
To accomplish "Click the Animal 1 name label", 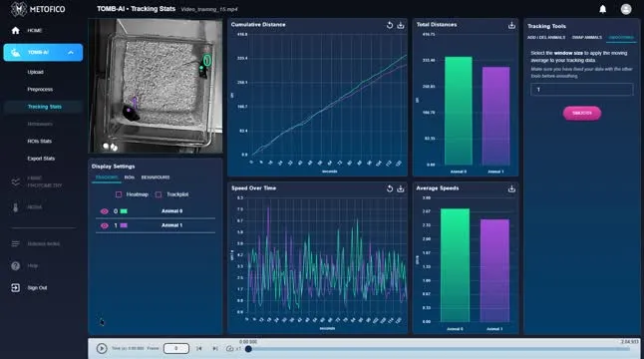I will pos(171,225).
